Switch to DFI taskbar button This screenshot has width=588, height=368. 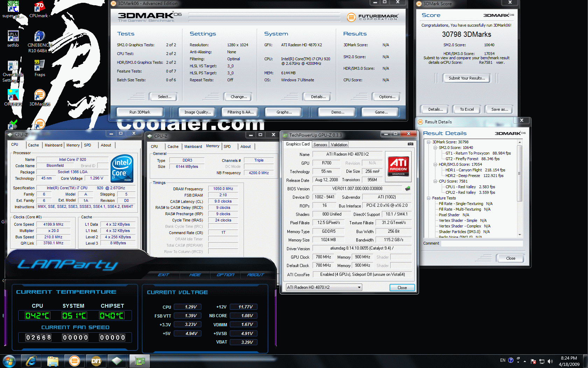tap(96, 361)
